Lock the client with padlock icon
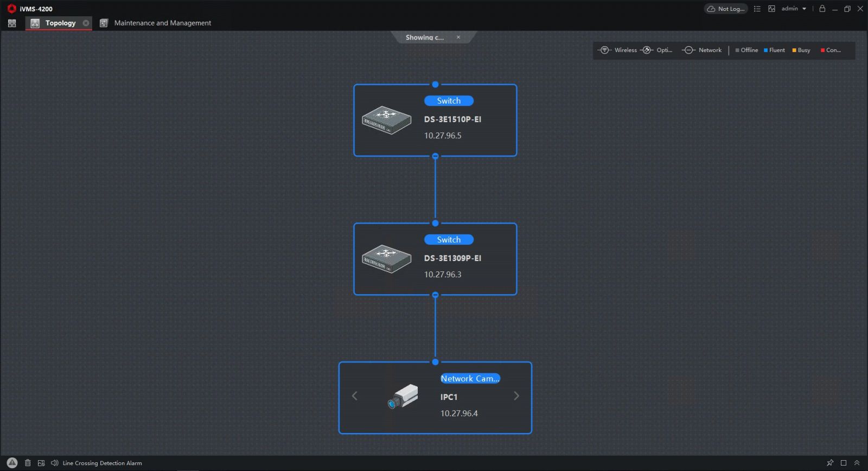 point(822,9)
